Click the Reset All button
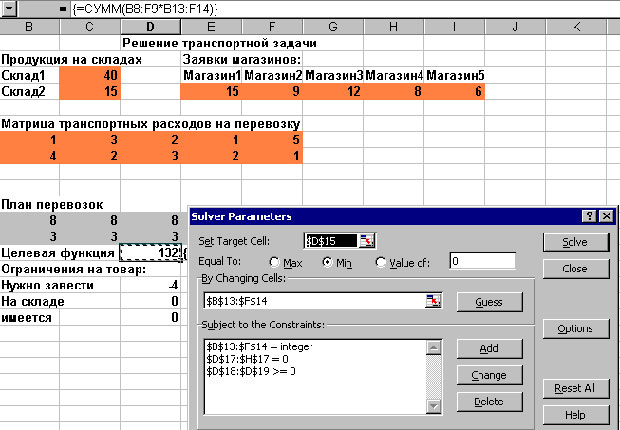The width and height of the screenshot is (620, 430). [575, 388]
